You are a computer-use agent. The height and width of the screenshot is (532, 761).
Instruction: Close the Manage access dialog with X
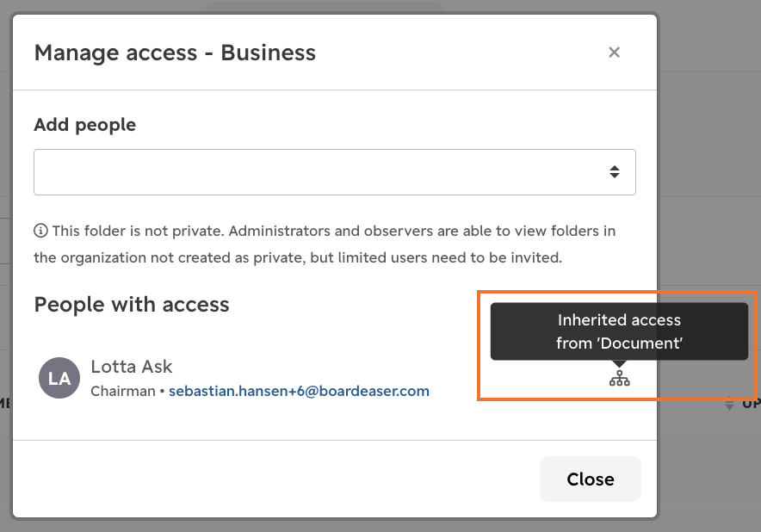click(614, 53)
